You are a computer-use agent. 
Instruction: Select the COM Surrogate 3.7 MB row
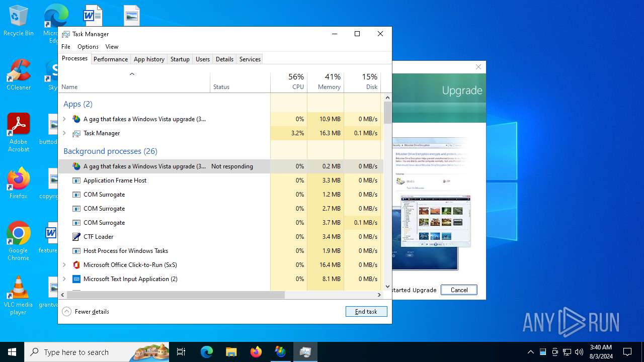pyautogui.click(x=221, y=223)
